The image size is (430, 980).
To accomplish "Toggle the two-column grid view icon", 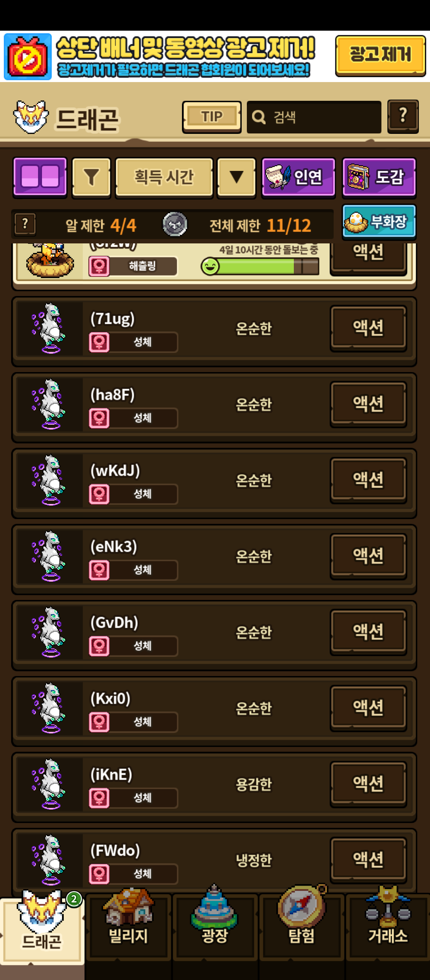I will [40, 177].
